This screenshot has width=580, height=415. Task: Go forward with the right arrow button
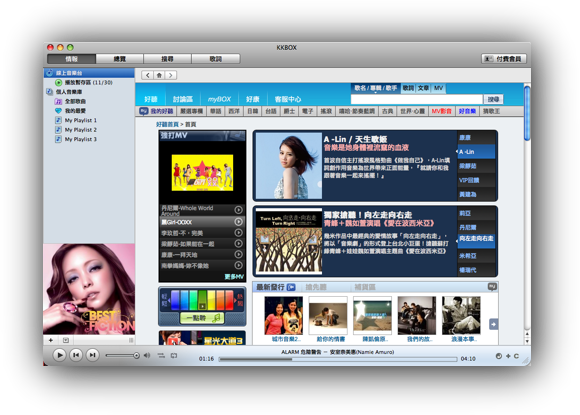[171, 75]
